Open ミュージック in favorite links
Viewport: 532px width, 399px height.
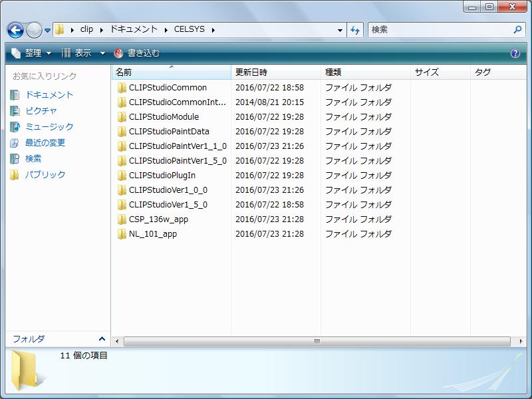coord(49,126)
